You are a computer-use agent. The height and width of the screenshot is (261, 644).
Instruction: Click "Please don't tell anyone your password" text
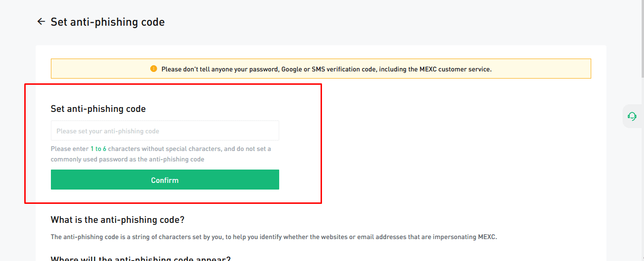point(219,69)
